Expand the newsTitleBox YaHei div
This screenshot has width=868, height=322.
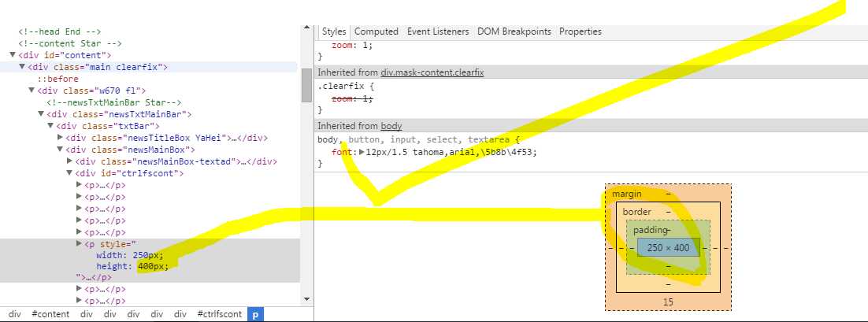(60, 137)
